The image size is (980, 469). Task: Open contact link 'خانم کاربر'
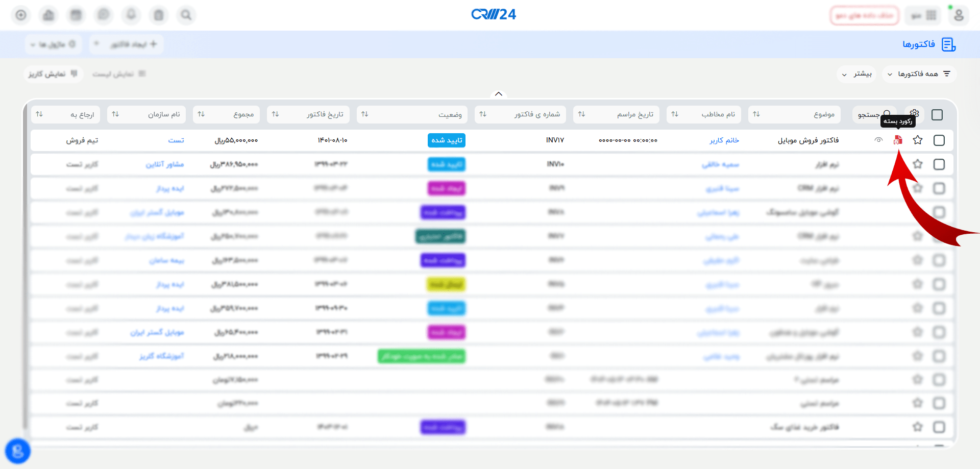click(724, 140)
